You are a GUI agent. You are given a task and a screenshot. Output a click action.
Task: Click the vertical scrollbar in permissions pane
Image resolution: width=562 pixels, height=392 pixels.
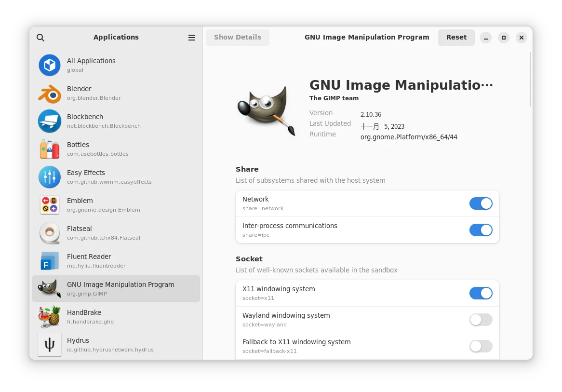(x=531, y=80)
